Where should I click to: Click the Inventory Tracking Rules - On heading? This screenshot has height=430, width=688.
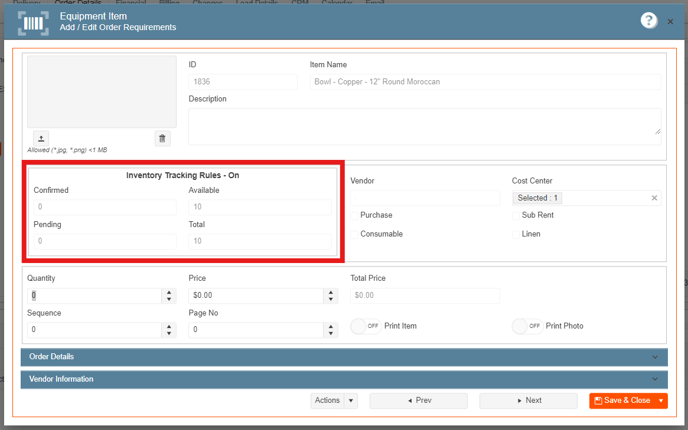coord(183,176)
